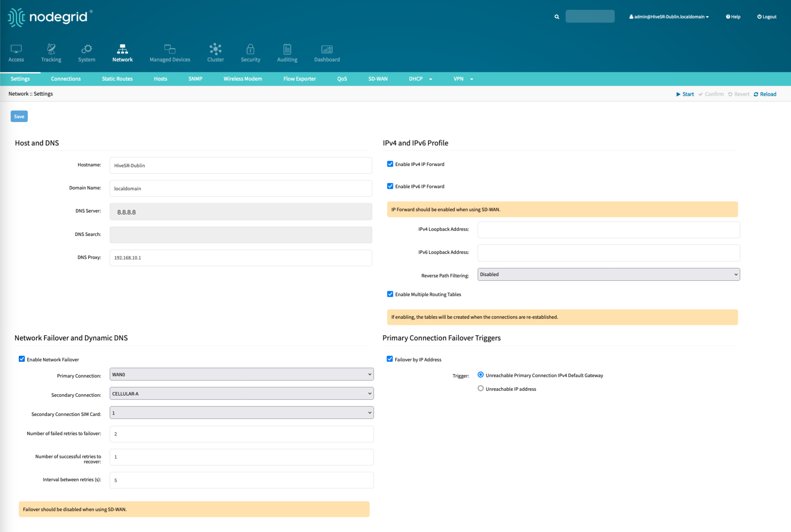Toggle Enable Multiple Routing Tables checkbox

coord(390,294)
